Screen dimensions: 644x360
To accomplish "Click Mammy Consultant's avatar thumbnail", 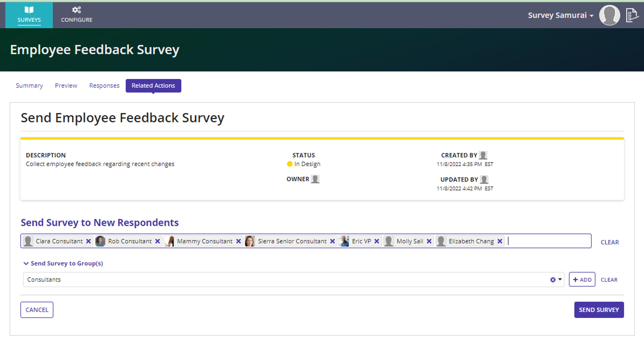I will (169, 241).
